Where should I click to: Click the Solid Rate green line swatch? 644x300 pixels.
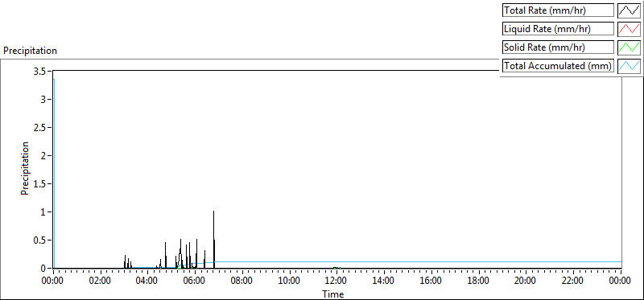point(630,47)
